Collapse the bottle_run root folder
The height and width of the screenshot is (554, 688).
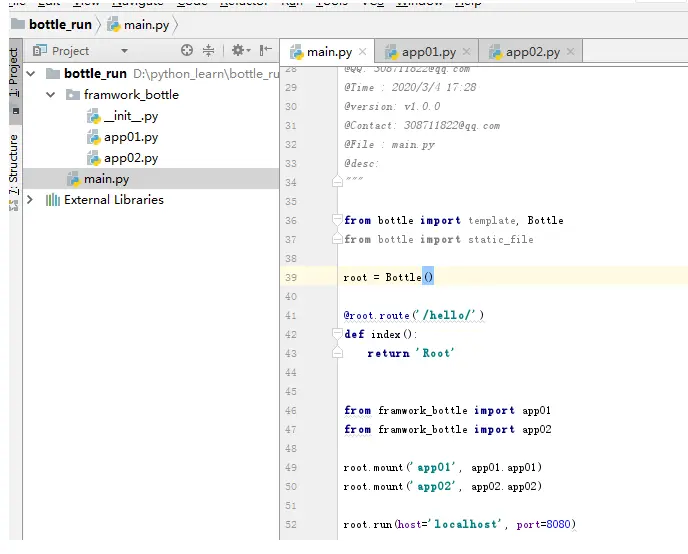click(x=31, y=73)
